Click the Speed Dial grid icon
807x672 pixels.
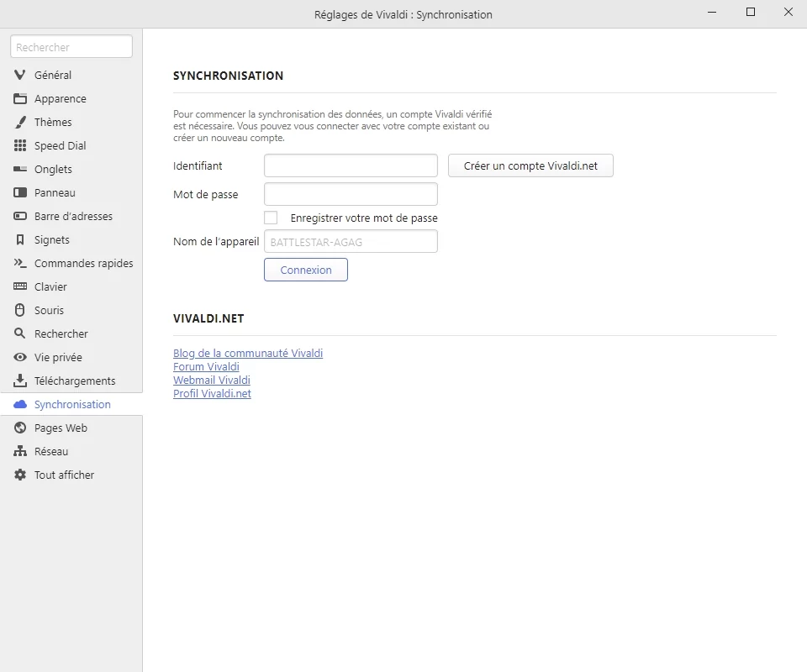coord(19,145)
